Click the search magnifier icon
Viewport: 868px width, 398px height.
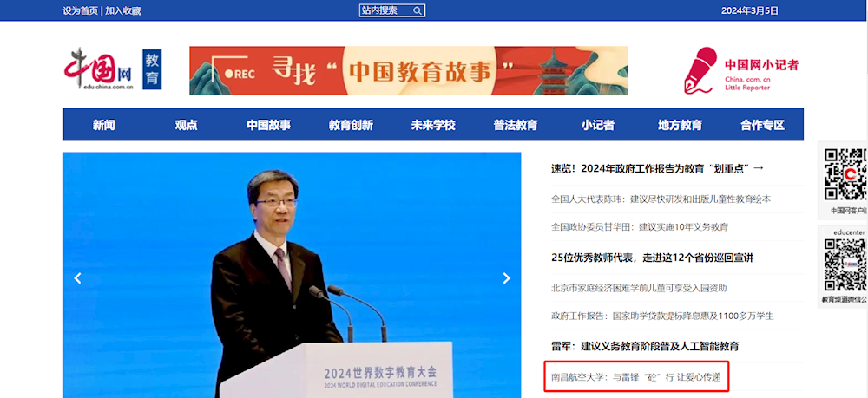tap(418, 10)
